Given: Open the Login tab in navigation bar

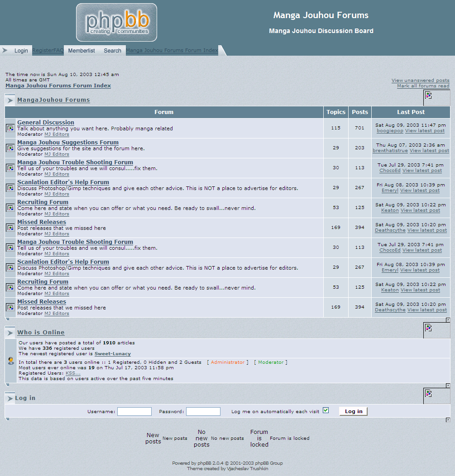Looking at the screenshot, I should 21,51.
